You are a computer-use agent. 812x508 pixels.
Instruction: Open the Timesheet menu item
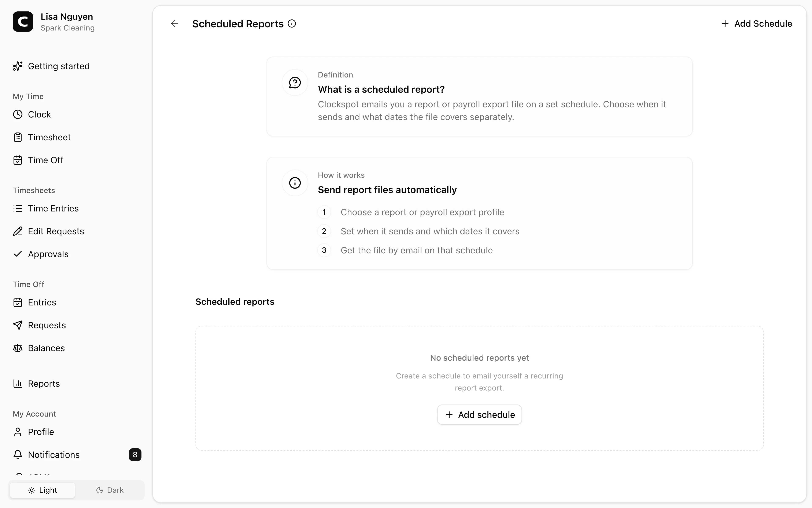(49, 137)
